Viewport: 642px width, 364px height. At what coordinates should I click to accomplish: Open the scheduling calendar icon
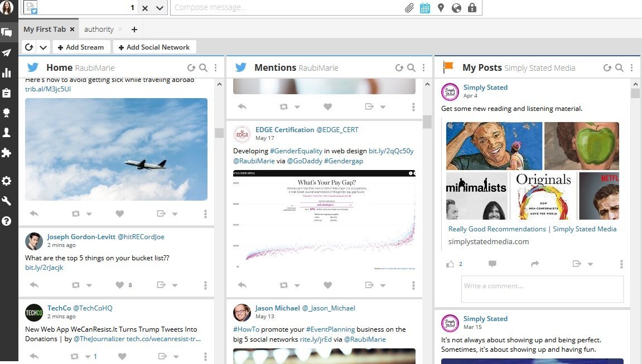[425, 8]
